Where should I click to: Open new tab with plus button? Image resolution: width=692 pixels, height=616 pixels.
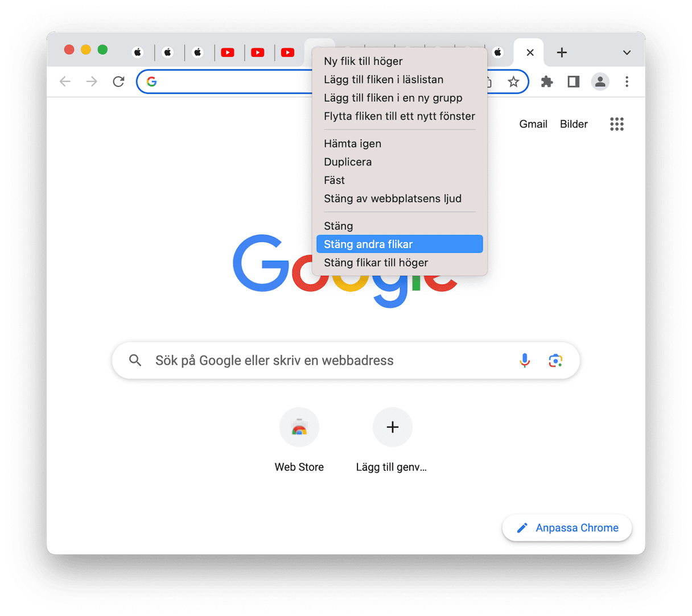click(562, 52)
